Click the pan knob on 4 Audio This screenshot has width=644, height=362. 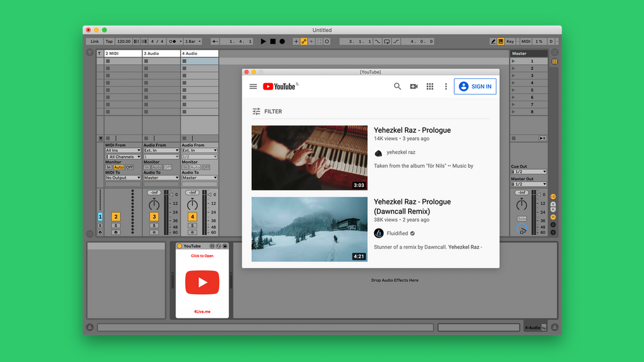pyautogui.click(x=192, y=204)
